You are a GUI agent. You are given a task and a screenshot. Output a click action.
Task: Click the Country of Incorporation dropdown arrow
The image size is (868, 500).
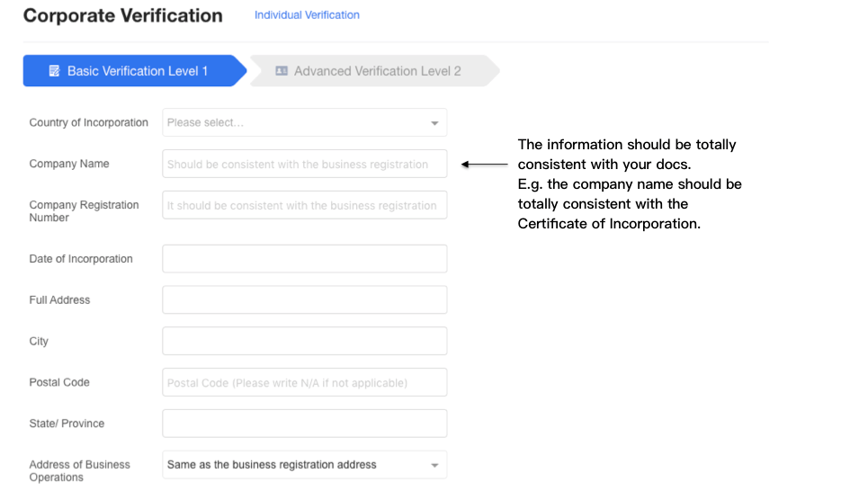coord(434,123)
